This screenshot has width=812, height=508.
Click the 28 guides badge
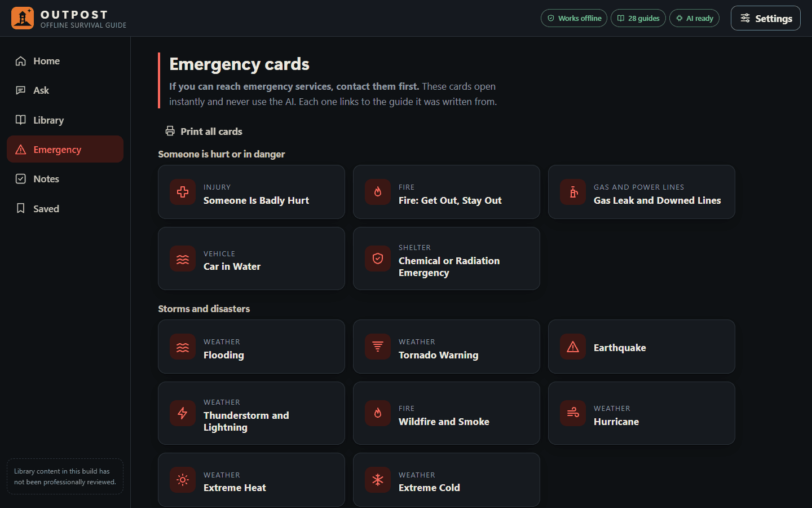[638, 18]
